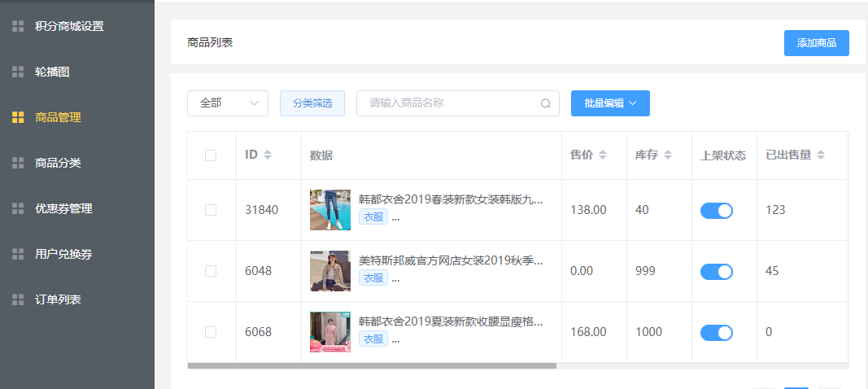Click grid icon beside 优惠券管理
Screen dimensions: 868x389
[18, 208]
